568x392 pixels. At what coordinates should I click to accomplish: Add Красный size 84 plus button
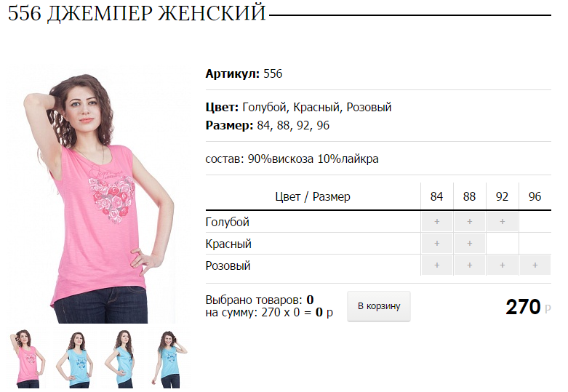point(437,244)
